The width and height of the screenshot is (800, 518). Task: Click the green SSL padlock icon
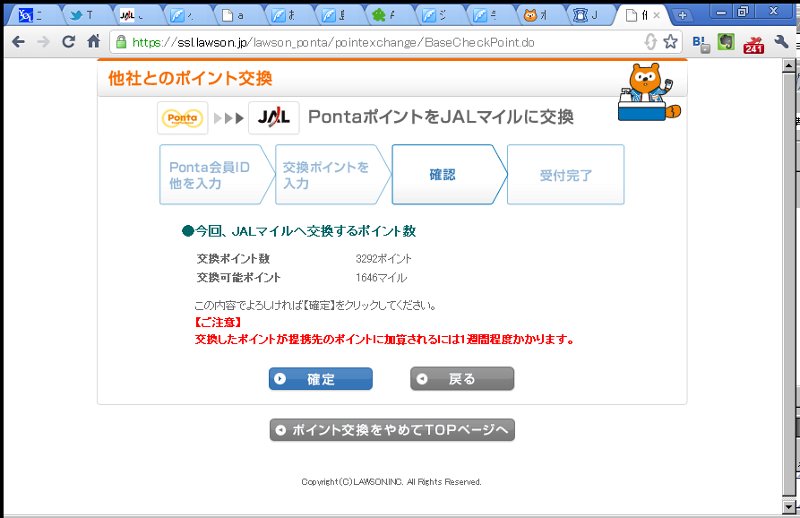coord(121,42)
